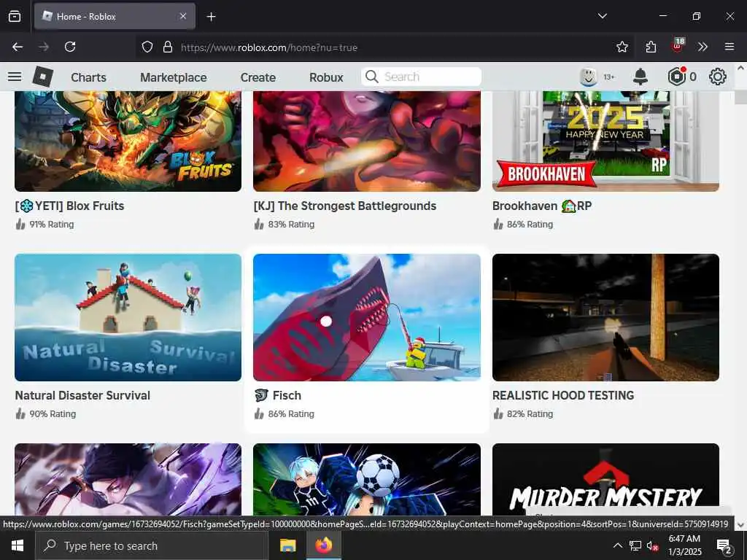Viewport: 747px width, 560px height.
Task: Open a new browser tab
Action: tap(211, 17)
